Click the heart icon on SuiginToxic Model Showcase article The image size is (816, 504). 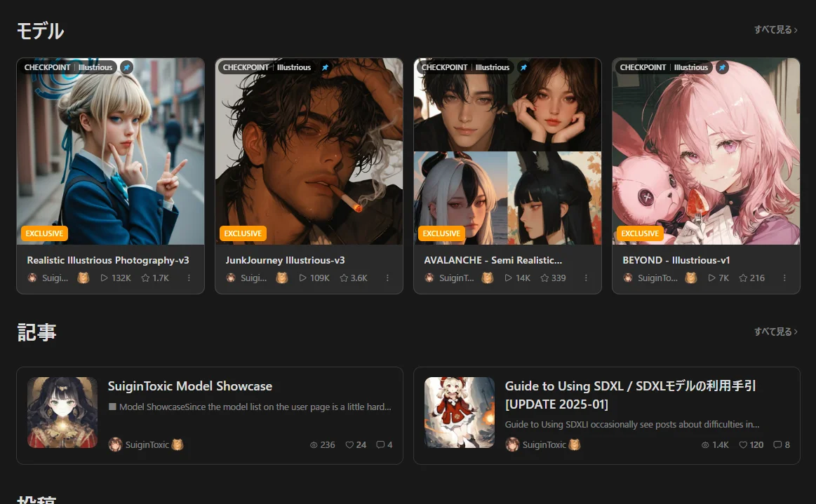point(349,445)
